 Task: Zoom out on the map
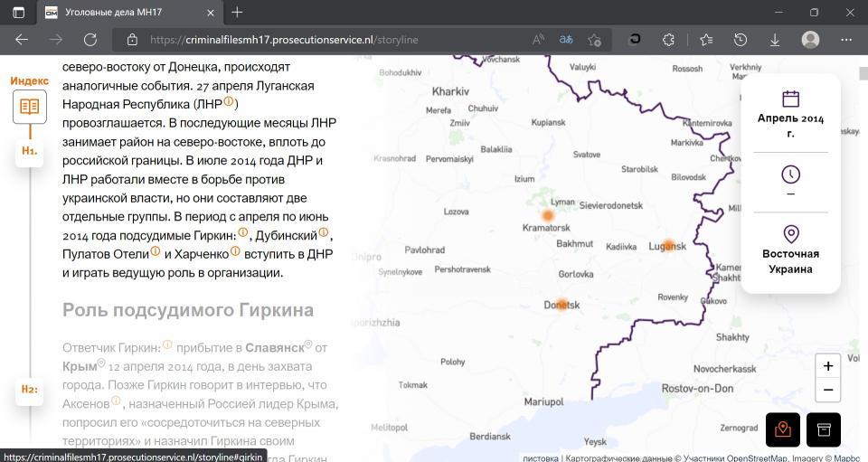[x=827, y=391]
